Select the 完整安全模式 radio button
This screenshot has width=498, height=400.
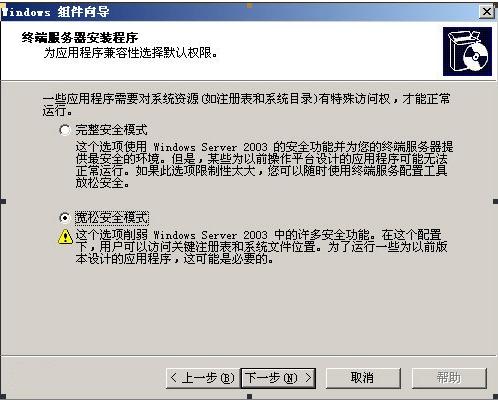point(65,130)
